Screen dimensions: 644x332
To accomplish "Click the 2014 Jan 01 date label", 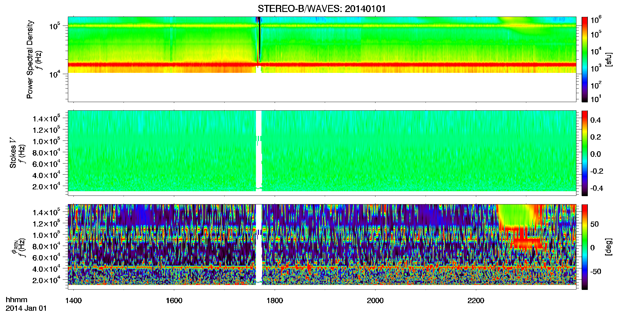I will (x=26, y=308).
